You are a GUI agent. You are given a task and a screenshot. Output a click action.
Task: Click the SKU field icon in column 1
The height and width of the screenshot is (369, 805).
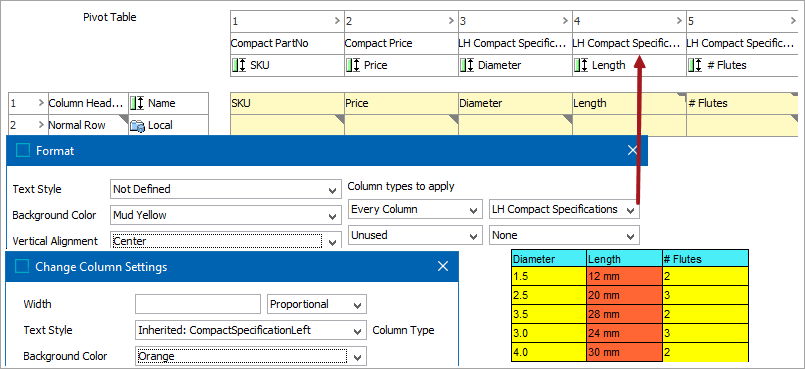(x=239, y=65)
